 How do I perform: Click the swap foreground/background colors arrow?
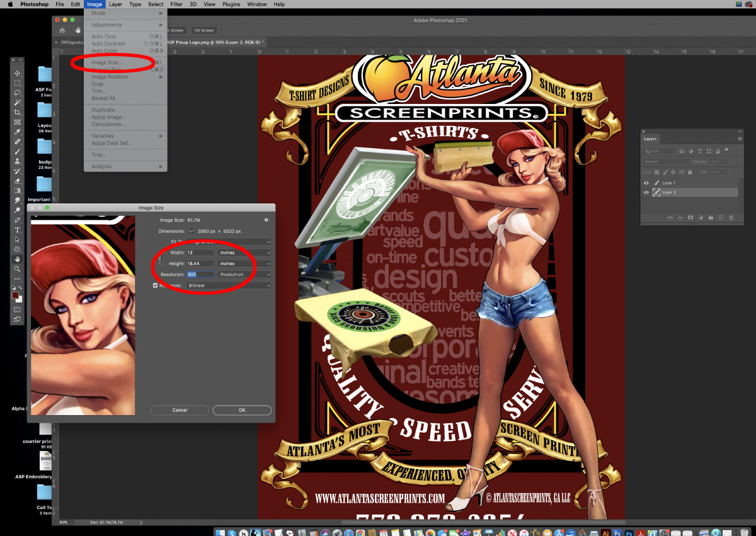point(21,289)
